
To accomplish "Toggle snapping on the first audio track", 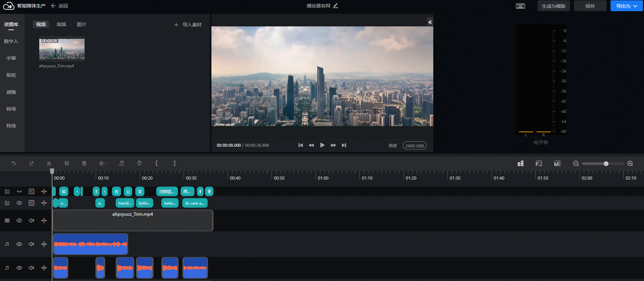I will click(44, 244).
